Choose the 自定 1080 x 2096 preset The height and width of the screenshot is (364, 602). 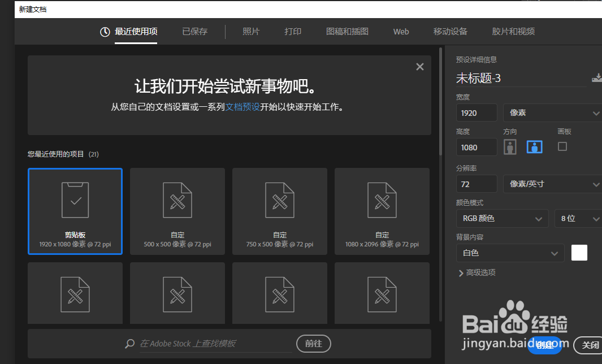coord(382,211)
